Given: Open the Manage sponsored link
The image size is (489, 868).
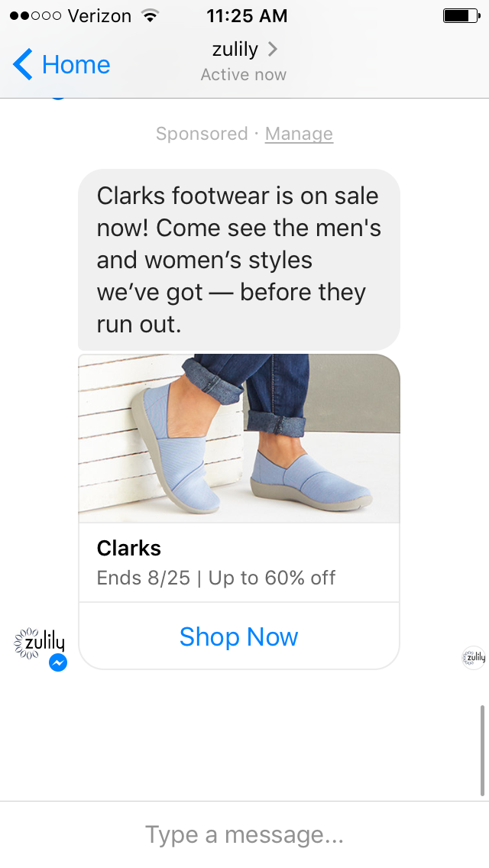Looking at the screenshot, I should [299, 134].
